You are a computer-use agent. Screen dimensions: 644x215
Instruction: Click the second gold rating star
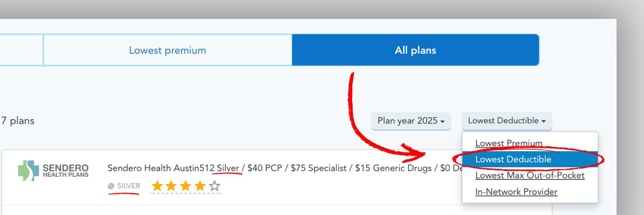(x=171, y=186)
